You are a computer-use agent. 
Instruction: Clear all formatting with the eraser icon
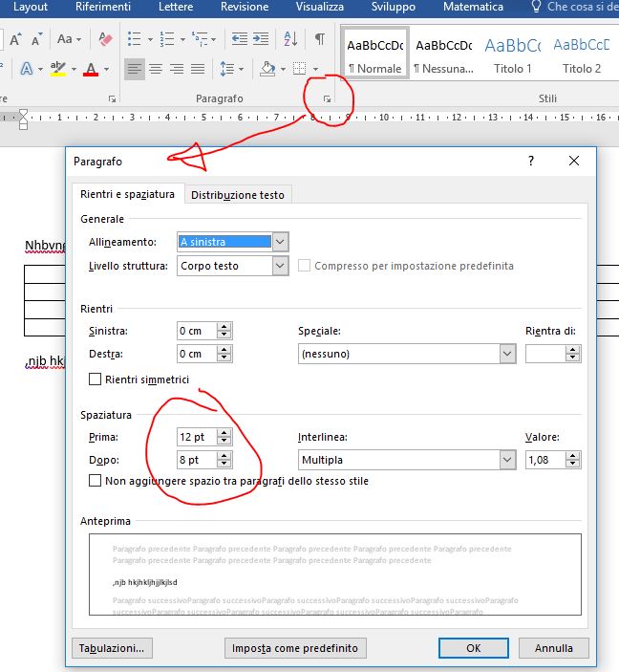pos(105,39)
